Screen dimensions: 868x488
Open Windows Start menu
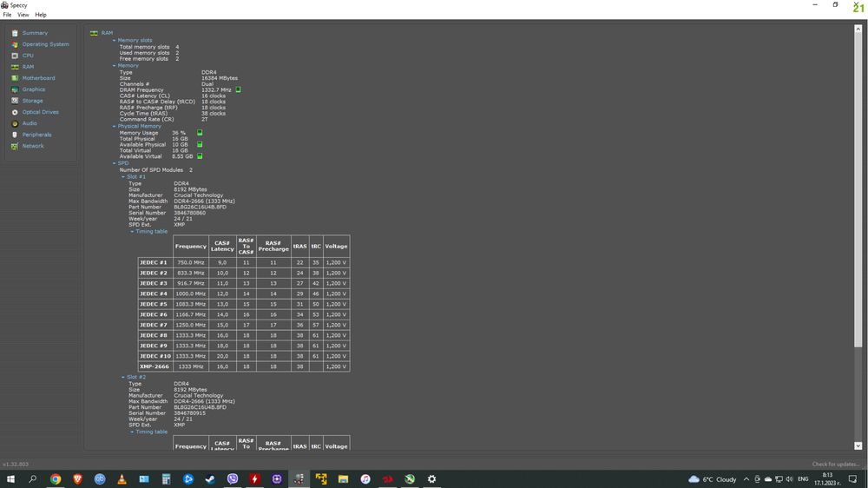pyautogui.click(x=10, y=479)
